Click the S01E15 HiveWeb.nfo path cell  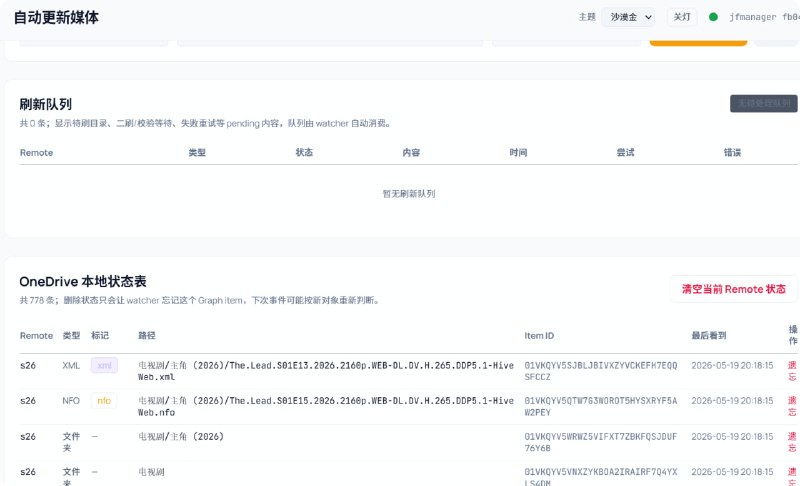[x=326, y=406]
